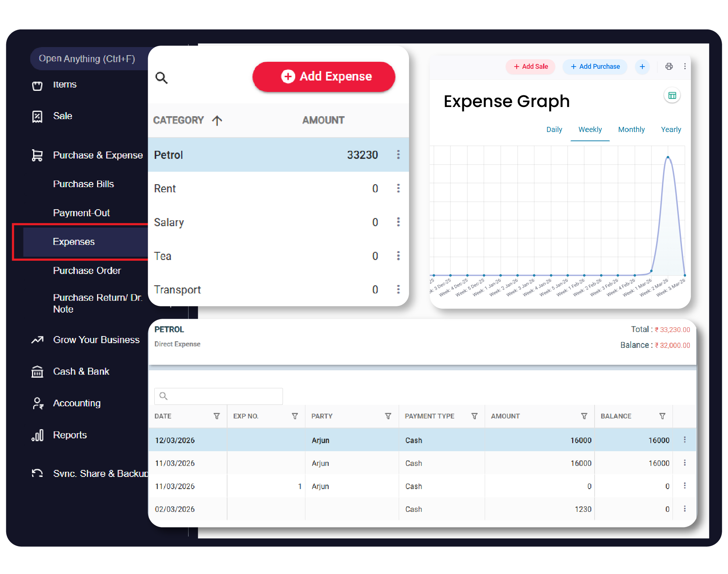Switch graph to Daily tab
The height and width of the screenshot is (574, 728).
pyautogui.click(x=554, y=129)
